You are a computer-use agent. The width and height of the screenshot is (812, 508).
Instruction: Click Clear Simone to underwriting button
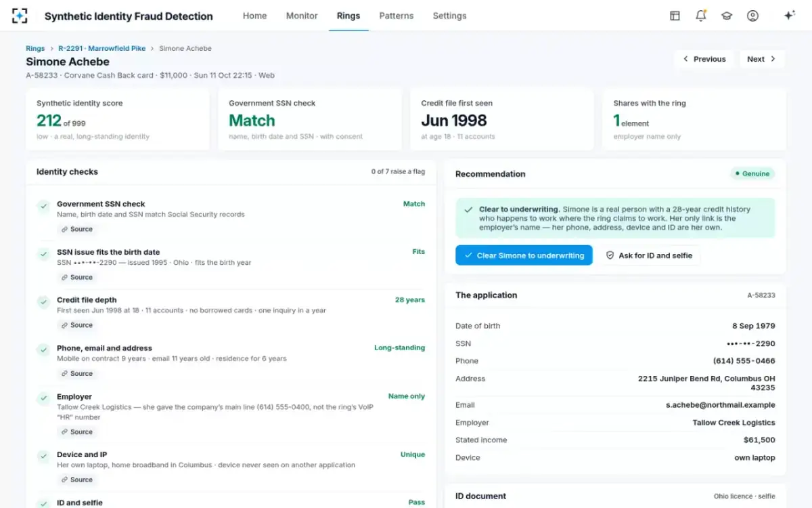524,255
